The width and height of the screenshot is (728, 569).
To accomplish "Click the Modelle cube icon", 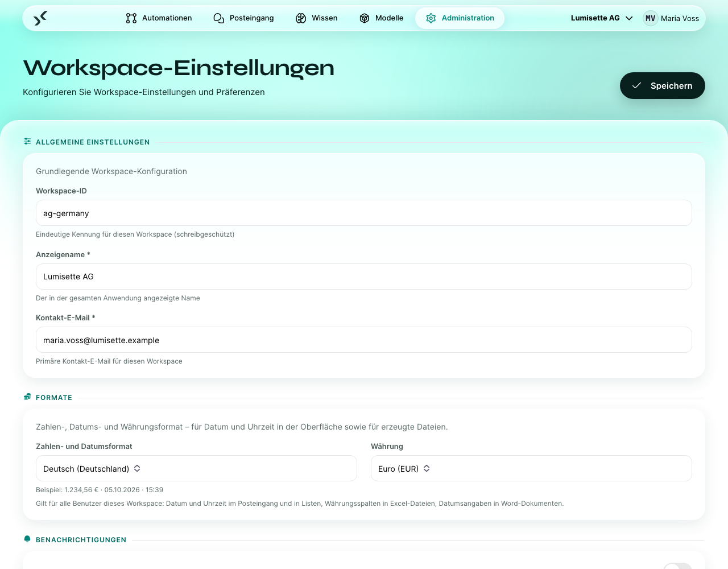I will (365, 18).
